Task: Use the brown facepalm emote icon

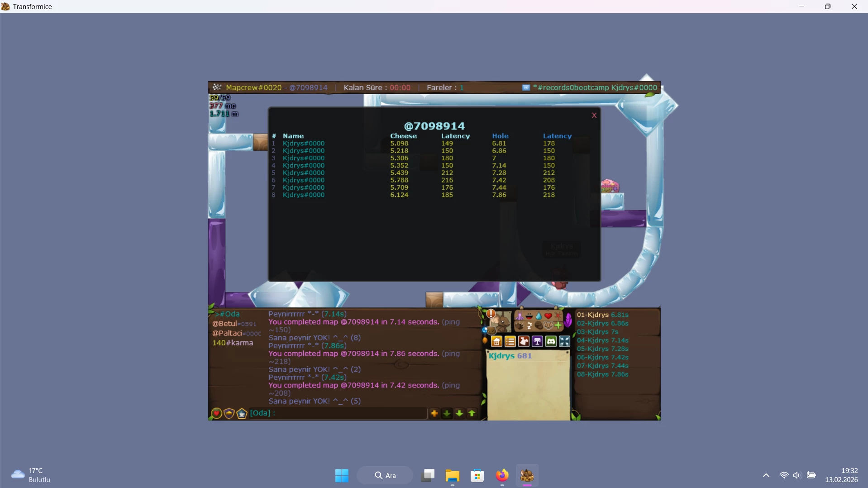Action: (x=539, y=325)
